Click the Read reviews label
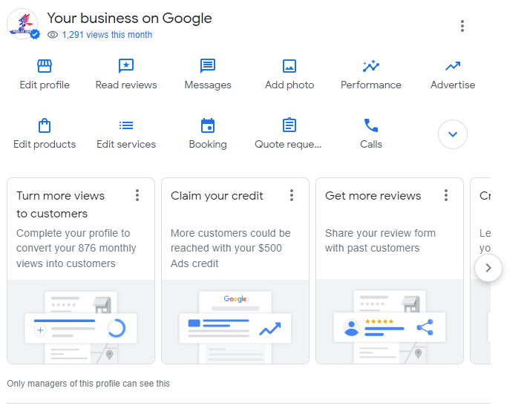 pyautogui.click(x=126, y=85)
